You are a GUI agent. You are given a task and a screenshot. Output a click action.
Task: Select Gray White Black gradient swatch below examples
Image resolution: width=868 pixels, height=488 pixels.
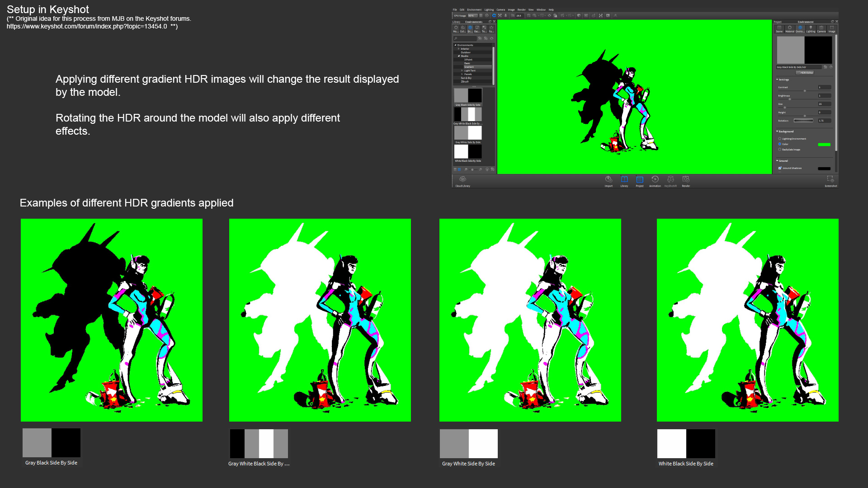click(259, 444)
